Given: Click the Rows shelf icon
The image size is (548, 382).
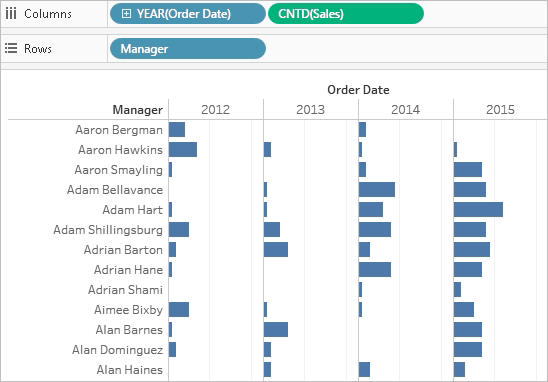Looking at the screenshot, I should pos(11,48).
